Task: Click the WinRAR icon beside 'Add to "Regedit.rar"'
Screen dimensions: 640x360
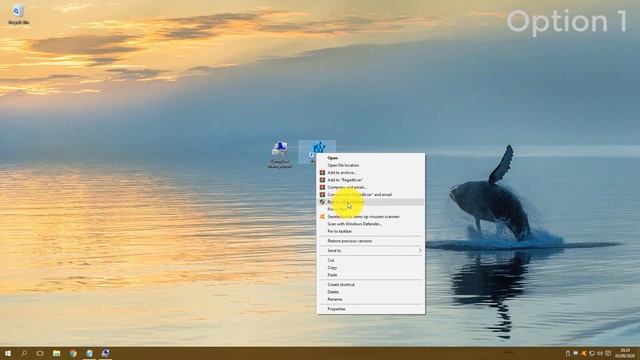Action: point(322,180)
